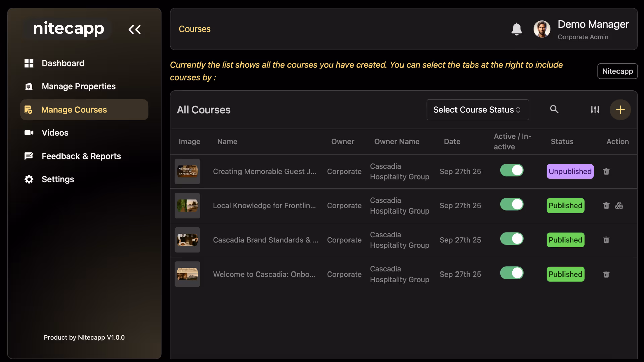Delete the Cascadia Brand Standards course

(x=606, y=240)
